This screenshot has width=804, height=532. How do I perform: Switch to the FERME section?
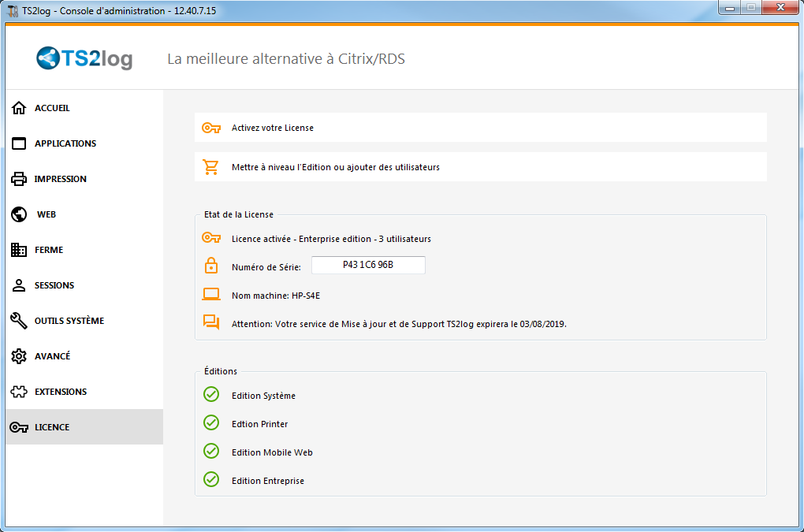pyautogui.click(x=84, y=250)
